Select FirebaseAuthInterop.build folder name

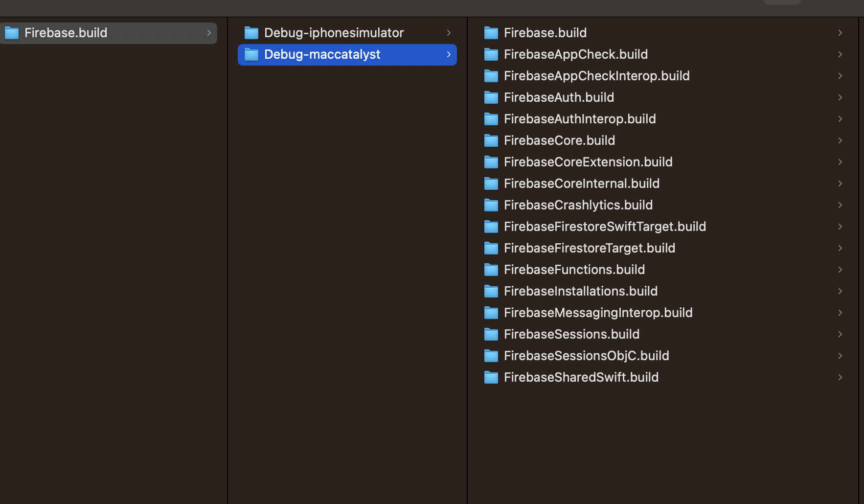point(580,119)
